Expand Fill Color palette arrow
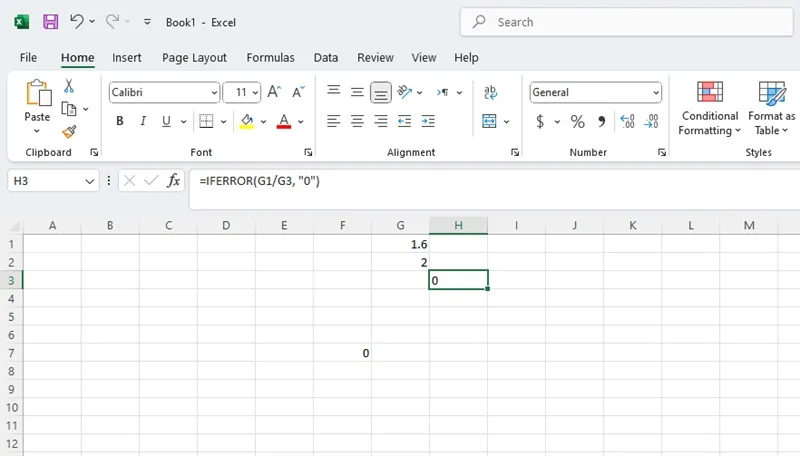The width and height of the screenshot is (800, 456). (263, 121)
